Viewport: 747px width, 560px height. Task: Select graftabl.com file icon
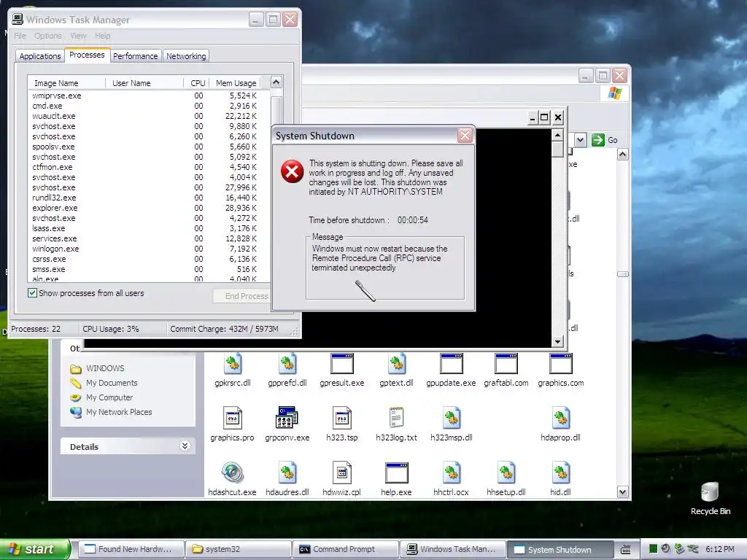click(x=506, y=365)
